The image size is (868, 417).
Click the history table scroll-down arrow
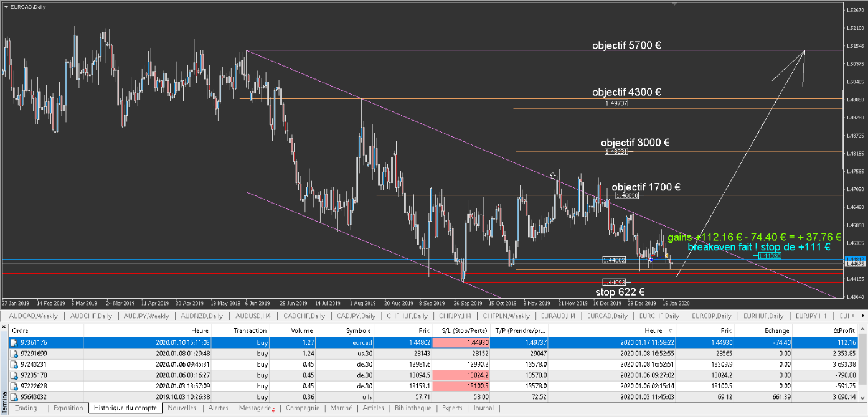[863, 398]
